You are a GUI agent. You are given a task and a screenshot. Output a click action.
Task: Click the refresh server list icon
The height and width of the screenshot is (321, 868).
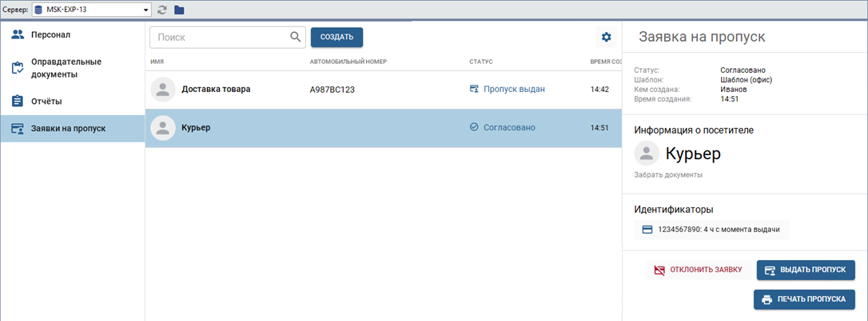click(162, 10)
